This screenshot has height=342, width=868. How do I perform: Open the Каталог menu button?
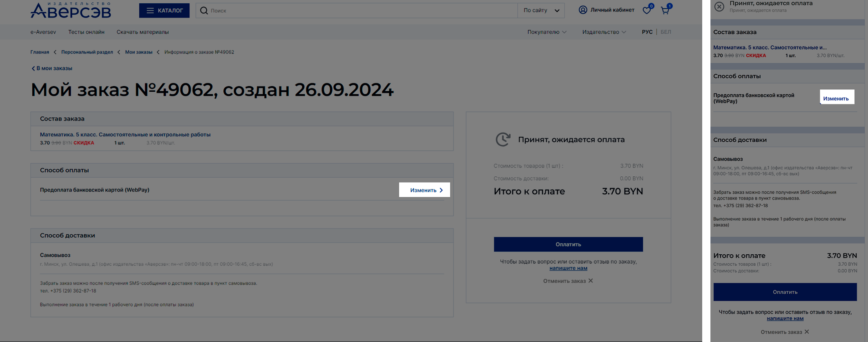click(164, 11)
